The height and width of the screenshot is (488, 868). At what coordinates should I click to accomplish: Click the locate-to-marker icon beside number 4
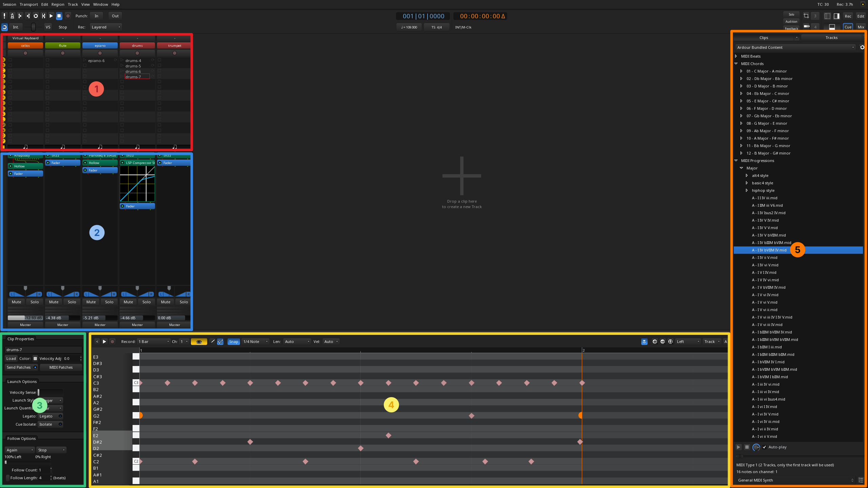(806, 26)
